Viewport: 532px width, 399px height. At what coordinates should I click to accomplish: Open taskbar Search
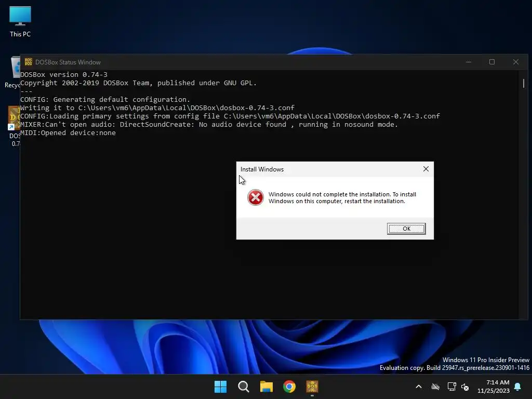243,387
